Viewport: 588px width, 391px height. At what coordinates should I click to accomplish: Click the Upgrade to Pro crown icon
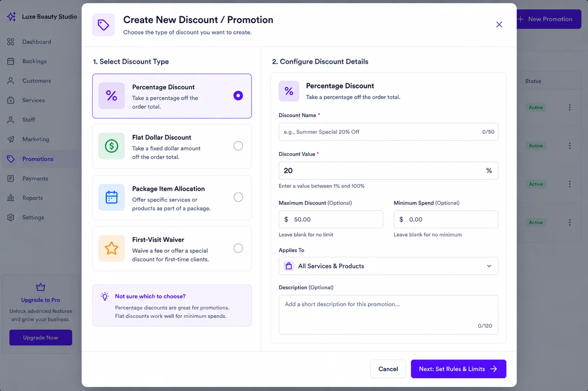pos(41,287)
